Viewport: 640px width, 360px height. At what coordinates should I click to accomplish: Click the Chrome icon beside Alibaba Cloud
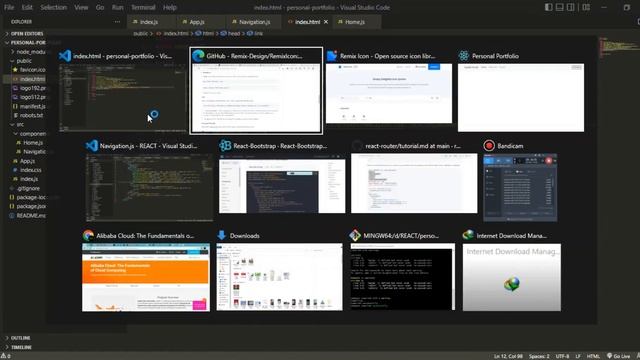(88, 236)
